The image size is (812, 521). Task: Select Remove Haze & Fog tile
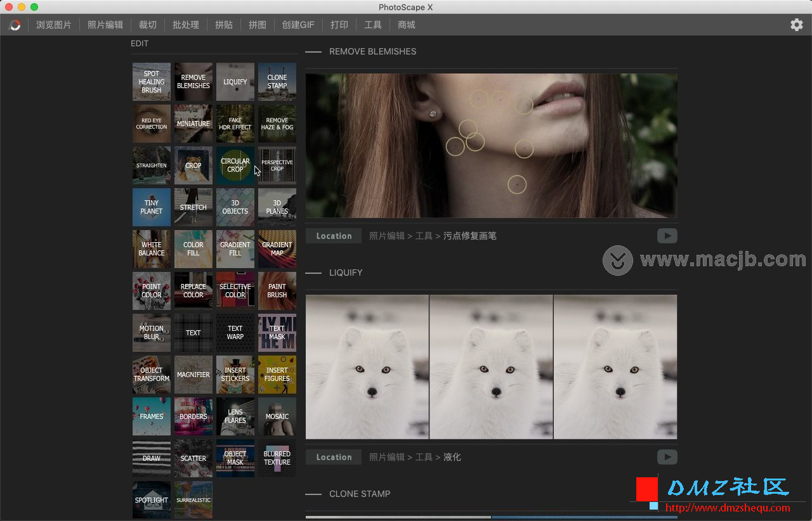click(277, 124)
